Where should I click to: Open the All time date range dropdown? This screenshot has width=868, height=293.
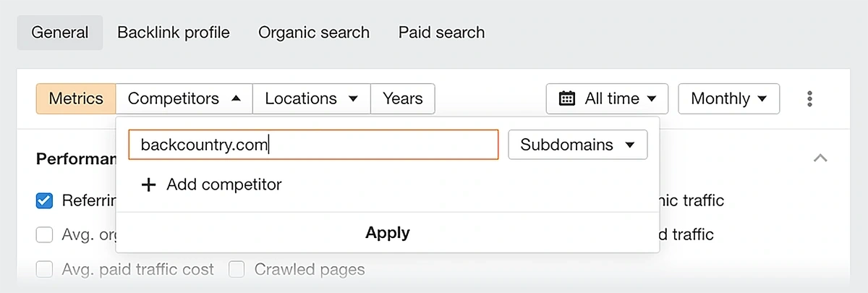(608, 98)
